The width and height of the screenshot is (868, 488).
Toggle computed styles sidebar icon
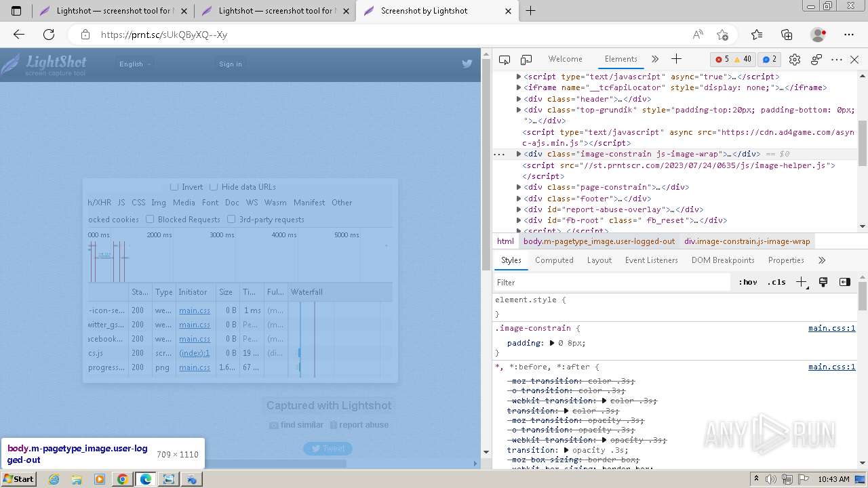pos(845,282)
